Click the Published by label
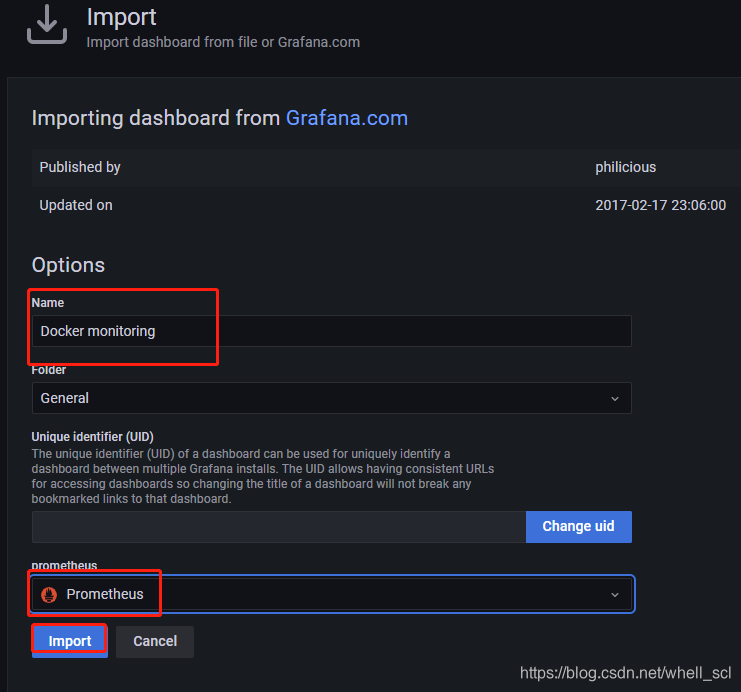Image resolution: width=741 pixels, height=692 pixels. tap(80, 167)
